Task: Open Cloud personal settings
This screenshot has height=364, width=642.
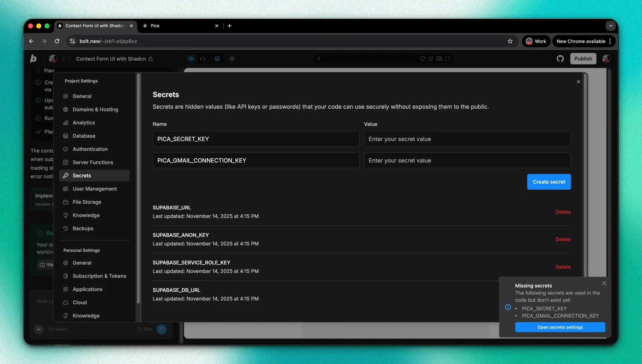Action: coord(94,303)
